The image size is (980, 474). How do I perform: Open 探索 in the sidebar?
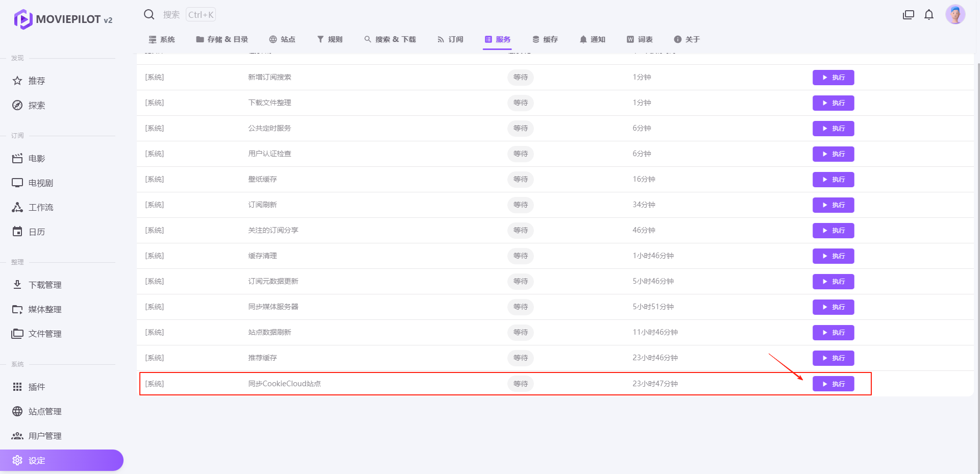[37, 105]
